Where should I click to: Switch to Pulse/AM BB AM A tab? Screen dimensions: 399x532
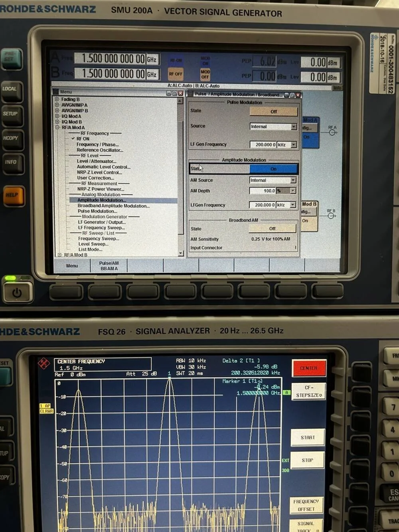click(x=109, y=266)
